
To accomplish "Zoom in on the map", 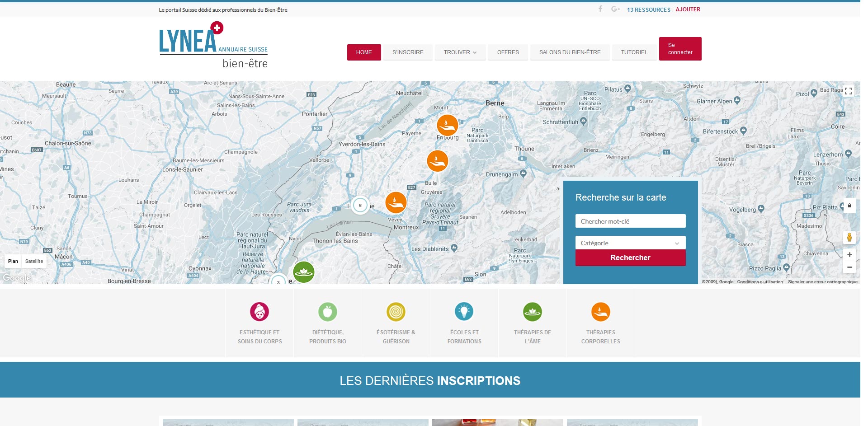I will click(849, 255).
